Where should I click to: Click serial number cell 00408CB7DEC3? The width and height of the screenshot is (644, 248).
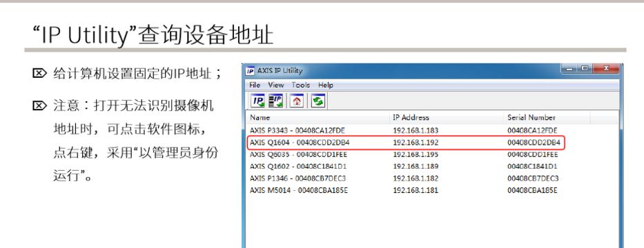click(533, 178)
